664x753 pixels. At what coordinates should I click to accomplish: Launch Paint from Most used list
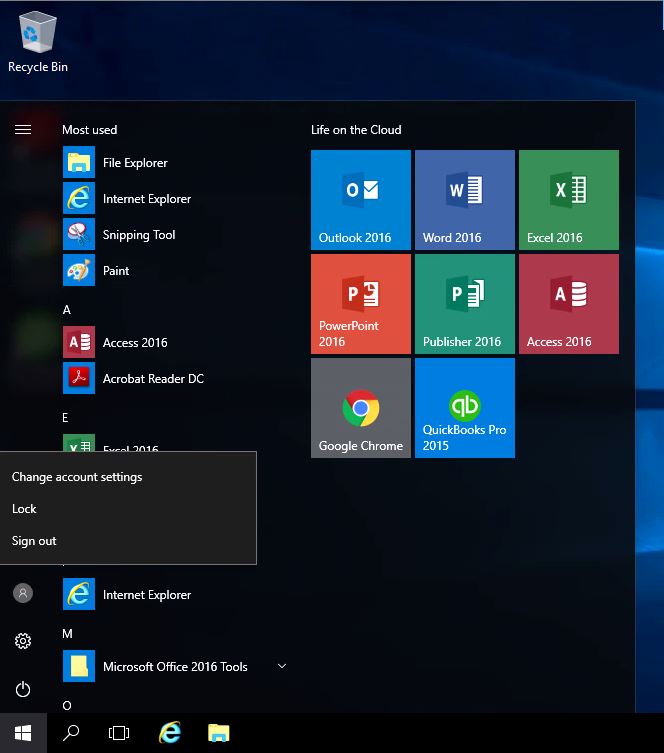tap(175, 270)
